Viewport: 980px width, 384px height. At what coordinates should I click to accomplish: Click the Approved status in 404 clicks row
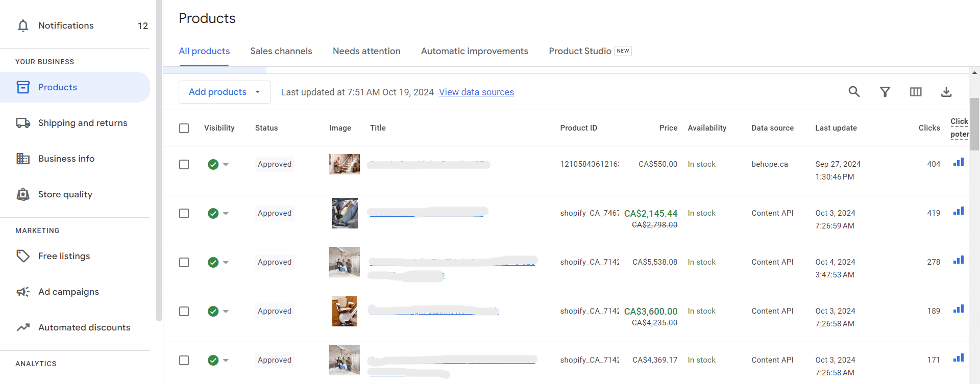[x=275, y=164]
